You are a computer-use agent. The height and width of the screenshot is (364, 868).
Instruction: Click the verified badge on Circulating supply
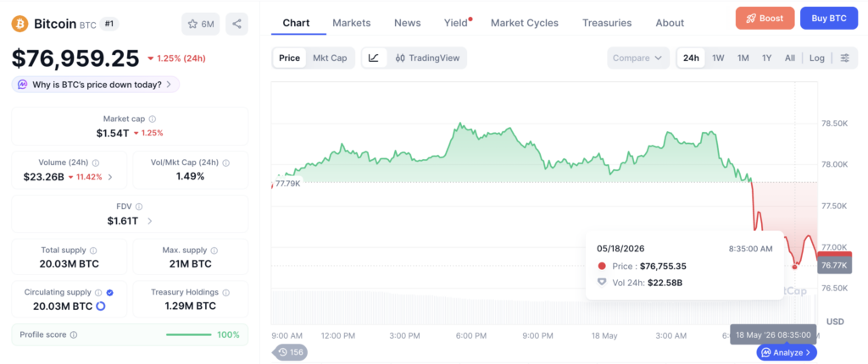(109, 292)
